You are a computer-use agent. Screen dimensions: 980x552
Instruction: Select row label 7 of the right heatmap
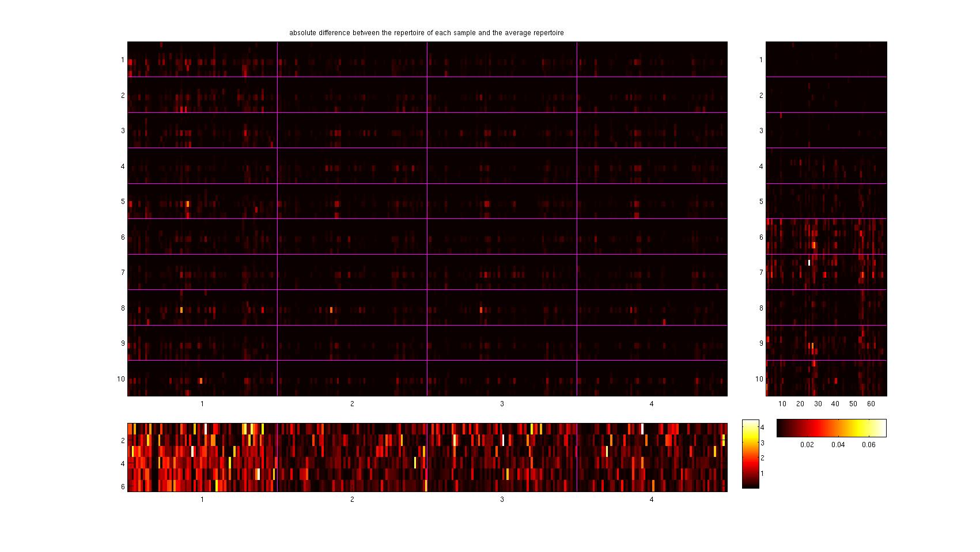pos(761,273)
